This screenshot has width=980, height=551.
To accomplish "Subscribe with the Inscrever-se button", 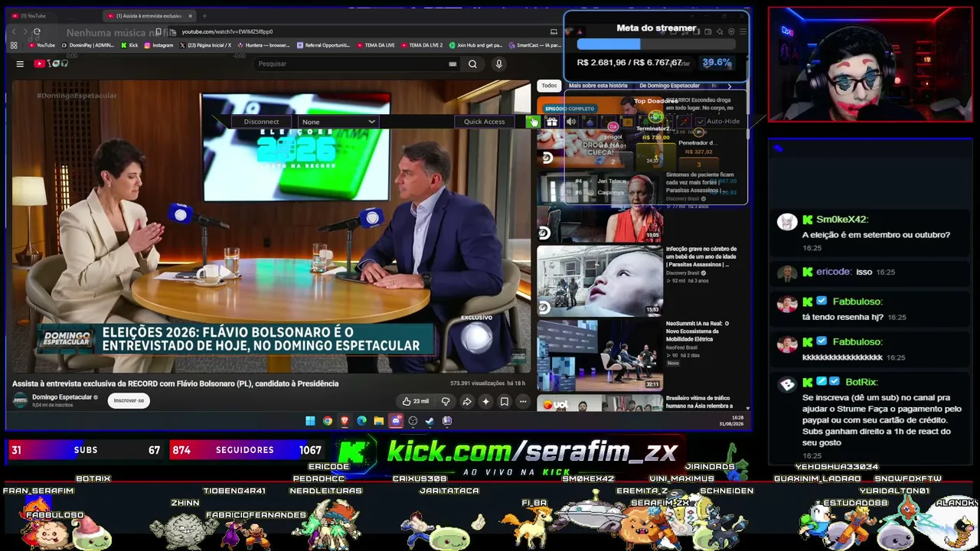I will tap(129, 400).
